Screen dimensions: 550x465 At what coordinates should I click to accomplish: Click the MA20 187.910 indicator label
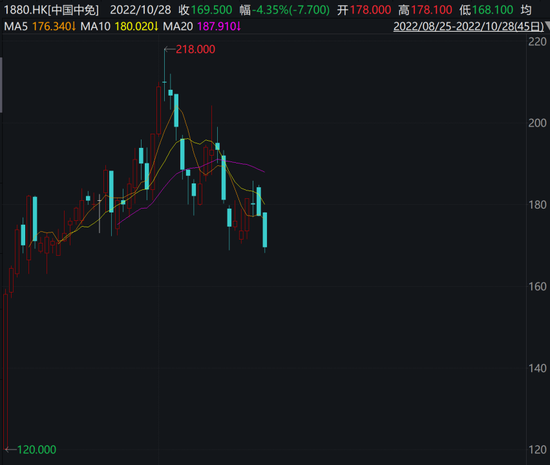202,26
